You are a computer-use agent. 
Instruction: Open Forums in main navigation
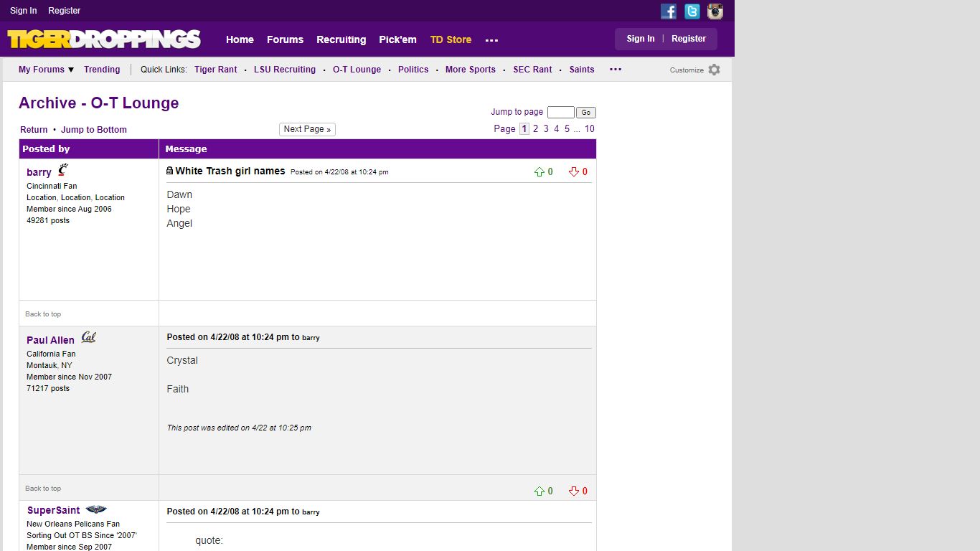click(x=285, y=39)
